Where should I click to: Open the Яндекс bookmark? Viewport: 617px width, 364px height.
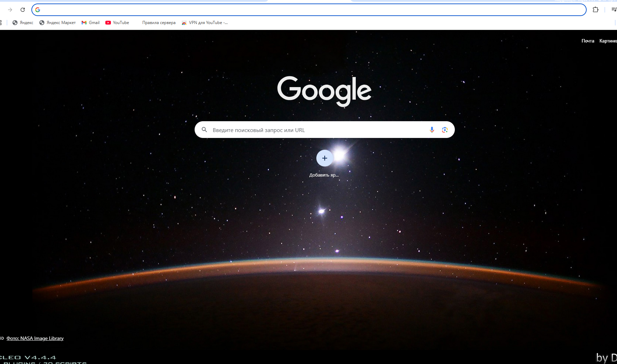coord(23,23)
